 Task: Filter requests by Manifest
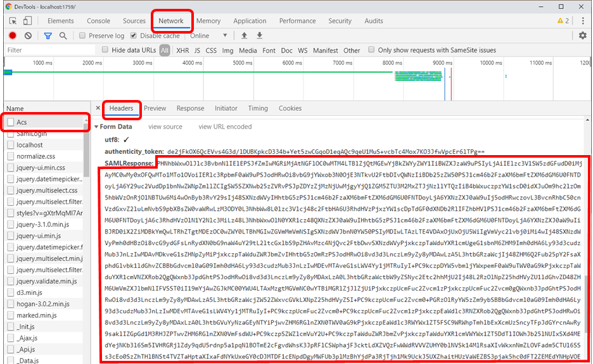point(325,50)
